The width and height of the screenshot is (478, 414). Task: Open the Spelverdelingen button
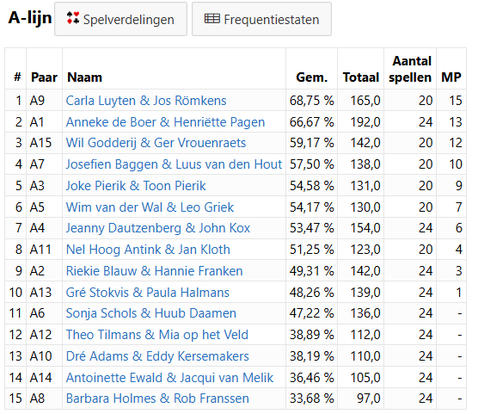[121, 19]
